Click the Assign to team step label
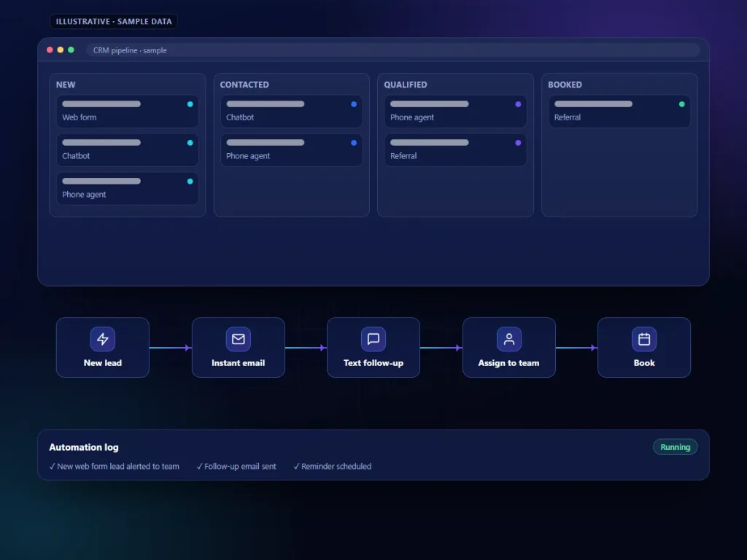The width and height of the screenshot is (747, 560). pyautogui.click(x=508, y=363)
